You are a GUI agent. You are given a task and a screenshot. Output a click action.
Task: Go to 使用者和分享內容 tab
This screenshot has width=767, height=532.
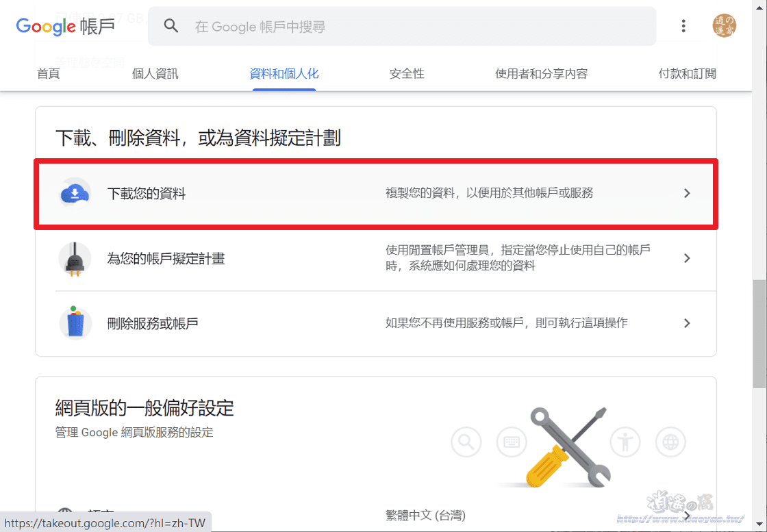click(541, 74)
